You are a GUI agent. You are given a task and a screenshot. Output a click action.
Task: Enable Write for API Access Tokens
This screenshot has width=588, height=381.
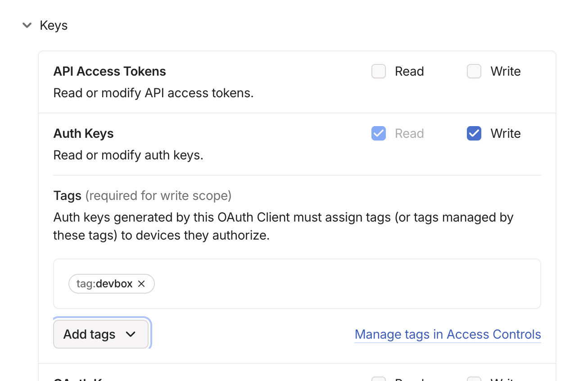click(x=474, y=71)
